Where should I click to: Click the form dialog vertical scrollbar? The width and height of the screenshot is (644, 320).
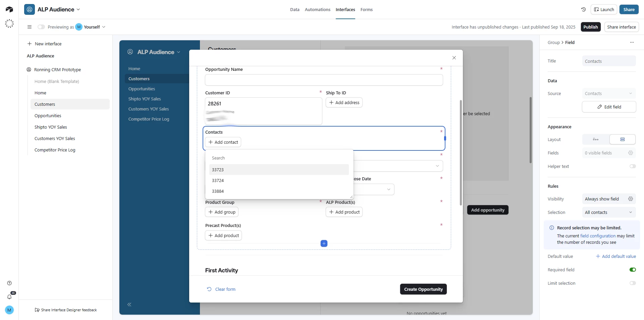pyautogui.click(x=461, y=153)
